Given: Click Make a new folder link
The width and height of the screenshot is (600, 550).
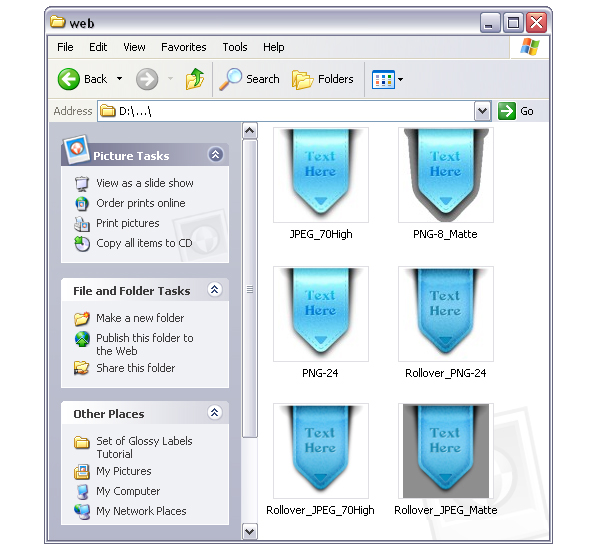Looking at the screenshot, I should 140,318.
